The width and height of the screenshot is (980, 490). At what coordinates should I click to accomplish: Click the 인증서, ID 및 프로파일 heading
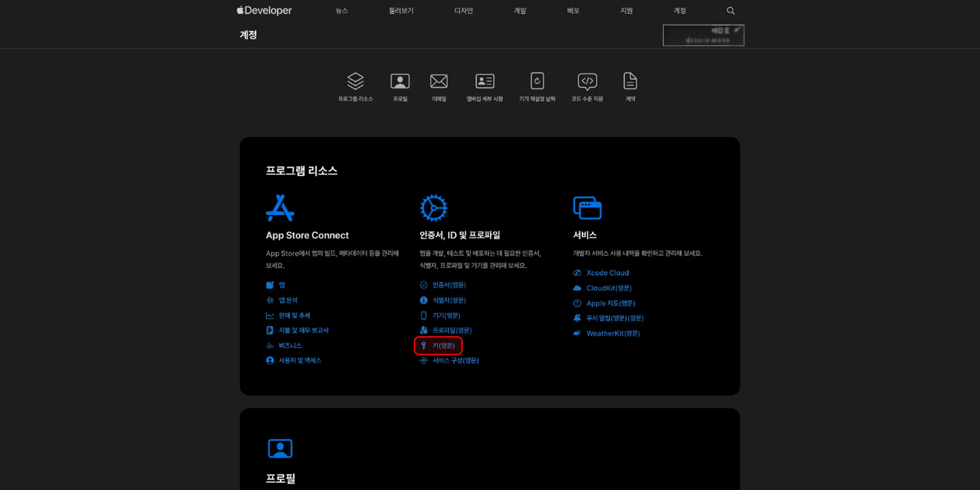[460, 235]
